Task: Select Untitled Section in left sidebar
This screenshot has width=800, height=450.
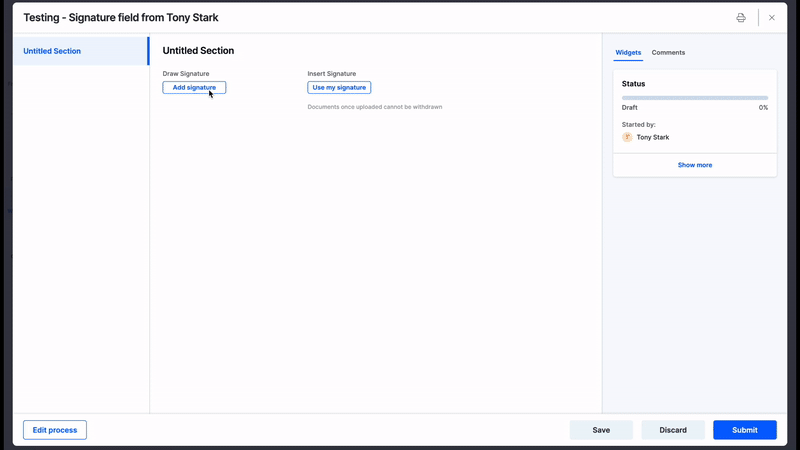Action: pos(81,51)
